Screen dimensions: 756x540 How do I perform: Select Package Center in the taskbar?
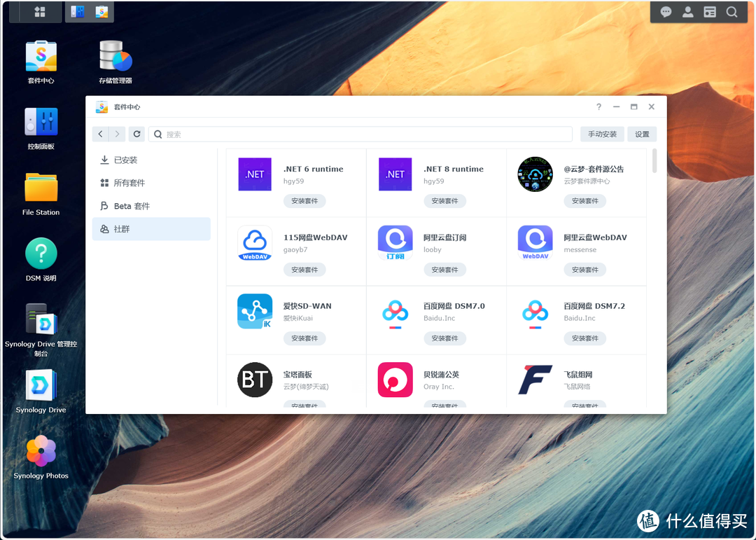(101, 12)
